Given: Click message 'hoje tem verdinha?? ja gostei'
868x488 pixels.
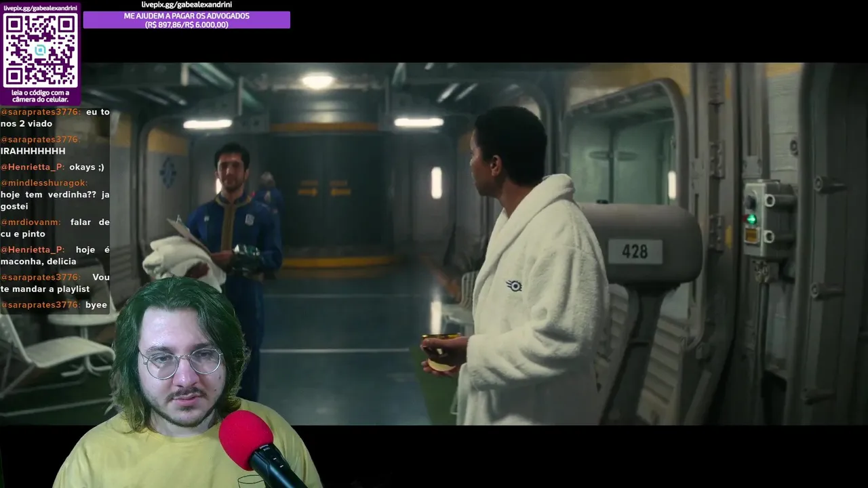Looking at the screenshot, I should point(55,200).
